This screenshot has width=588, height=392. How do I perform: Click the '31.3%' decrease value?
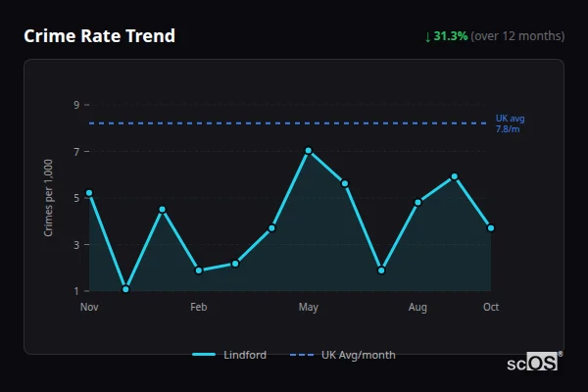click(x=451, y=36)
